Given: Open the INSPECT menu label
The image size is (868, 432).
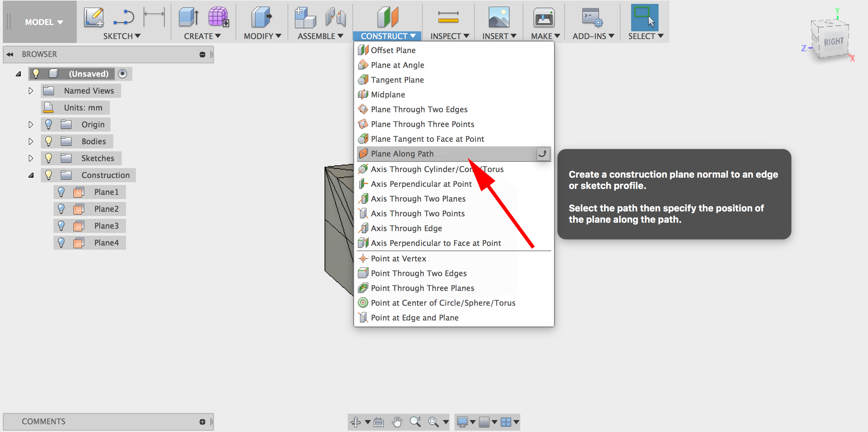Looking at the screenshot, I should pos(449,36).
